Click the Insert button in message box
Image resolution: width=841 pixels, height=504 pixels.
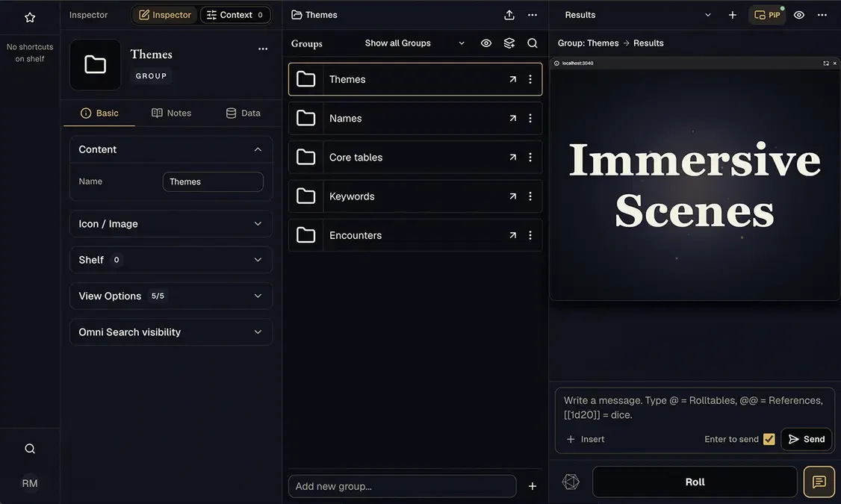click(x=585, y=439)
